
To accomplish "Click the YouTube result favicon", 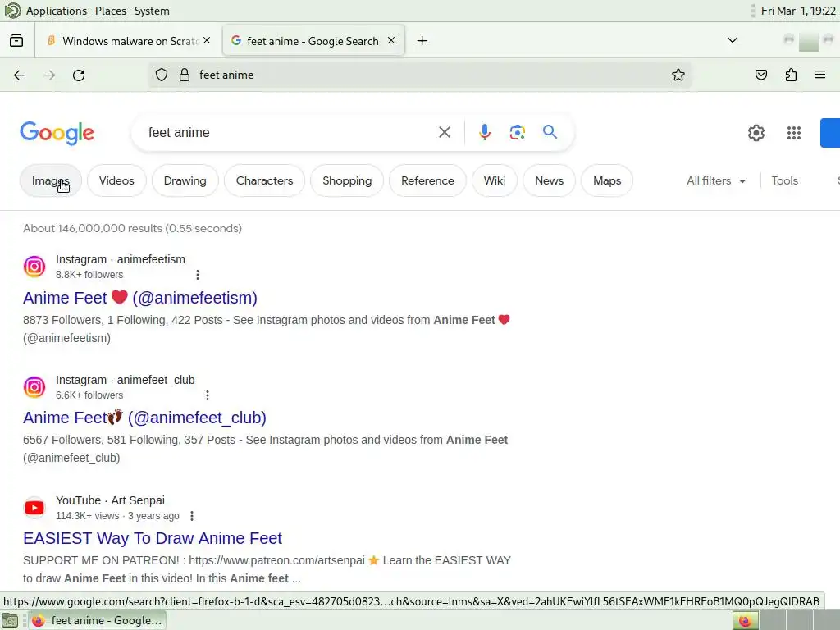I will (34, 507).
